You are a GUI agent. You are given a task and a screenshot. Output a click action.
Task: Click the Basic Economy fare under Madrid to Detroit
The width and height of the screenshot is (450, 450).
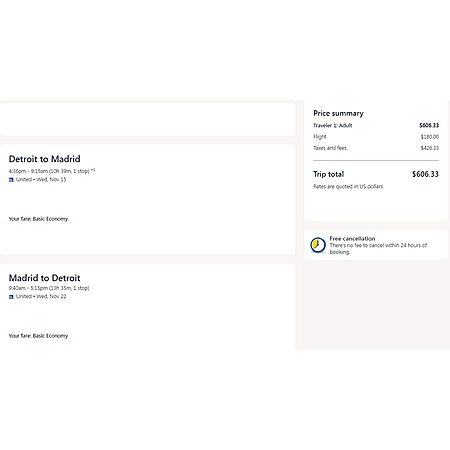click(38, 336)
